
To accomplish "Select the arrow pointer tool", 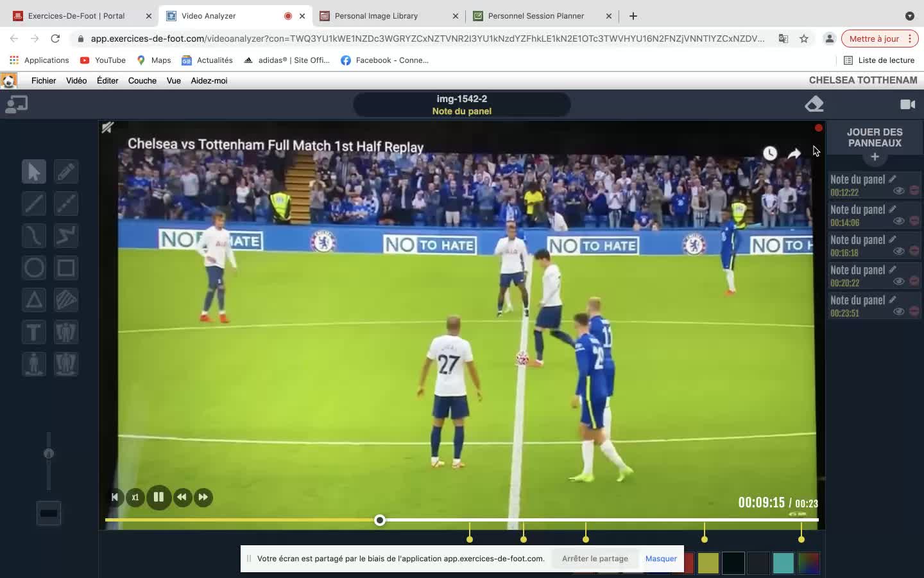I will (34, 171).
